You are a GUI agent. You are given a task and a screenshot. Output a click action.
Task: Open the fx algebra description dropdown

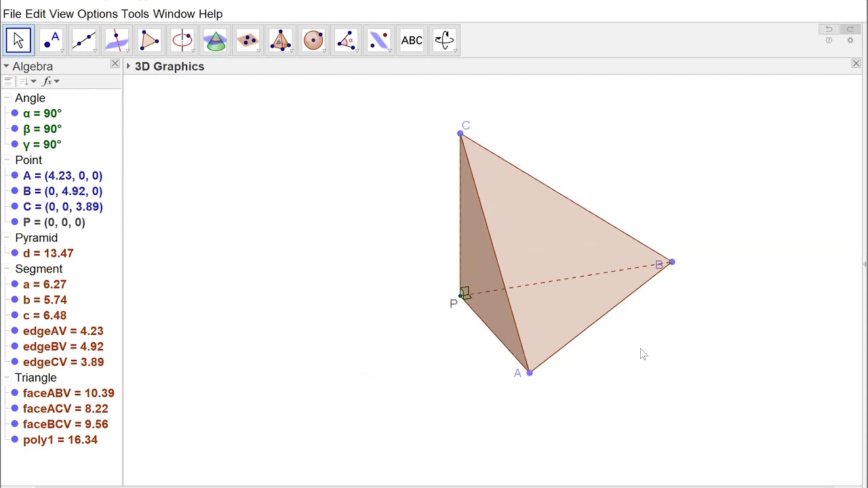[x=50, y=81]
